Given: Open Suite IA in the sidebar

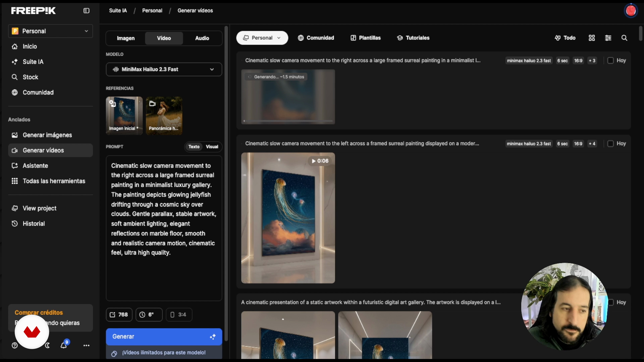Looking at the screenshot, I should pos(50,62).
